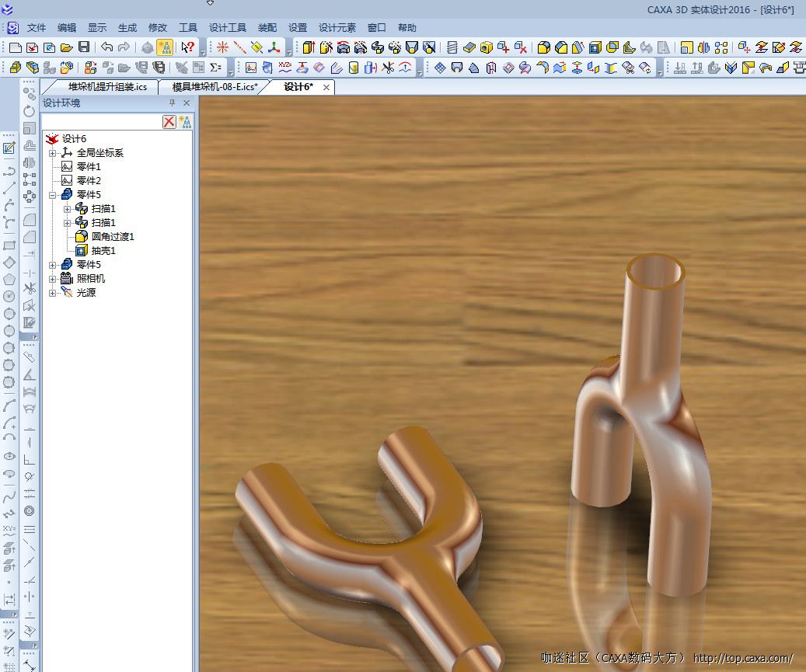Click the red starburst point icon
The image size is (806, 672).
tap(222, 48)
